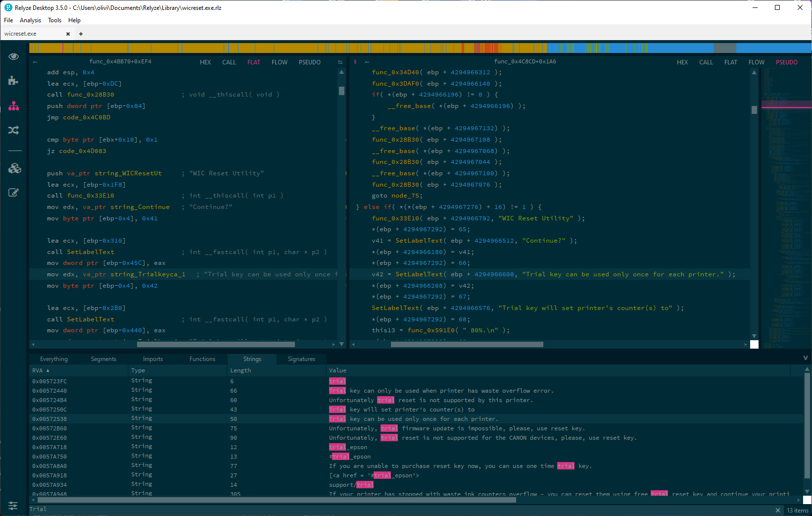This screenshot has width=812, height=516.
Task: Select the pink hierarchy tree sidebar icon
Action: 14,106
